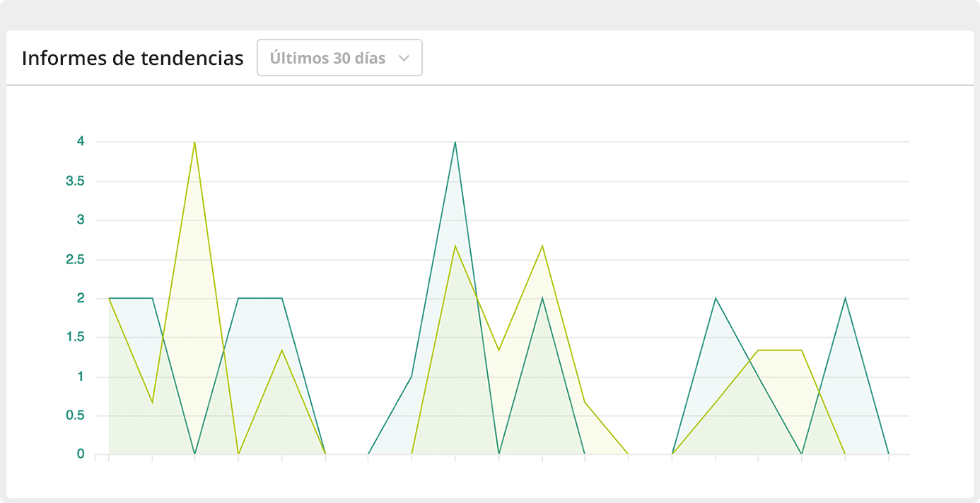
Task: Click the "4" label on the y-axis
Action: click(x=81, y=141)
